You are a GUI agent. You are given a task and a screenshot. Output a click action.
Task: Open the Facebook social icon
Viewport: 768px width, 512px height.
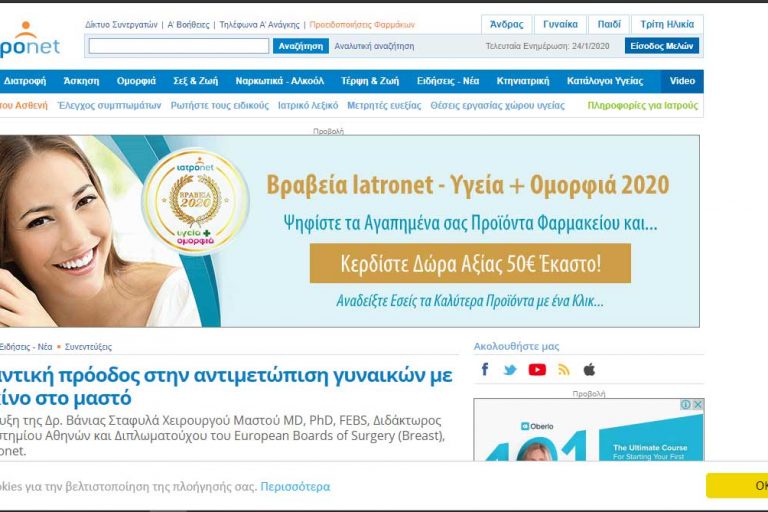tap(485, 369)
